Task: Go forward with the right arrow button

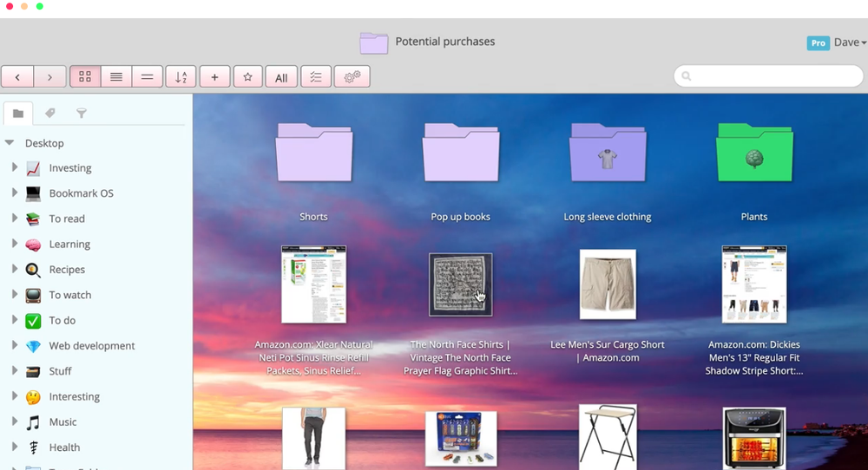Action: [49, 77]
